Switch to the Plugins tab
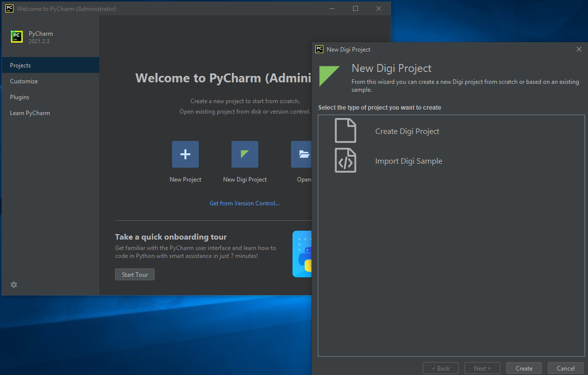The image size is (588, 375). coord(50,97)
